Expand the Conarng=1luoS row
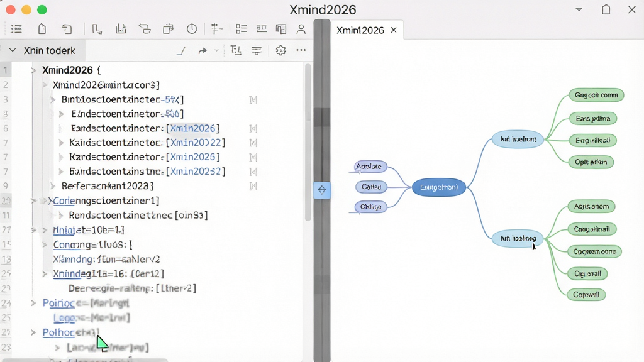 (x=45, y=244)
